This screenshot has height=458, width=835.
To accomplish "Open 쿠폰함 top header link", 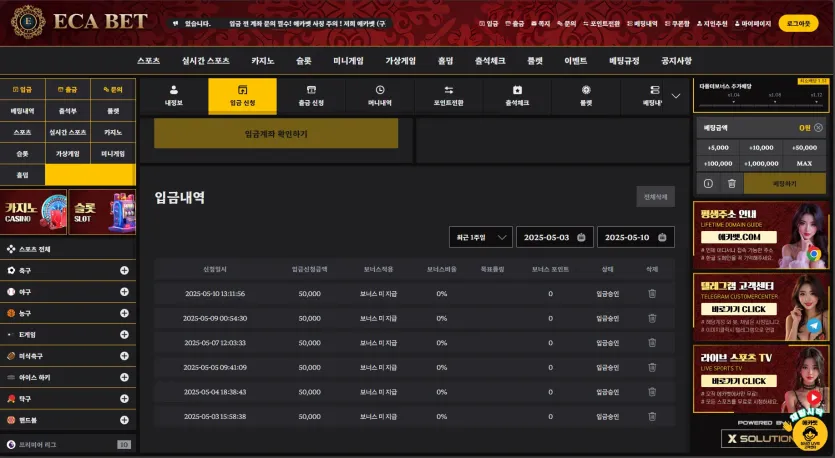I will (677, 24).
